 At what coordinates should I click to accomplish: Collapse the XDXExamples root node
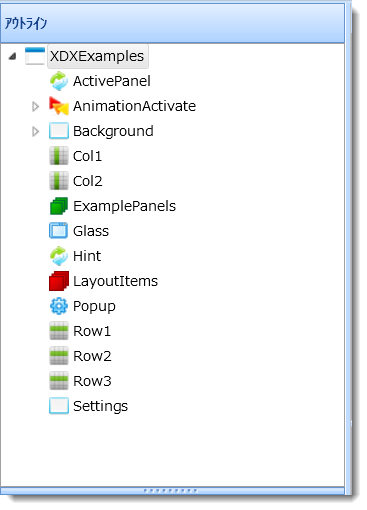click(13, 56)
